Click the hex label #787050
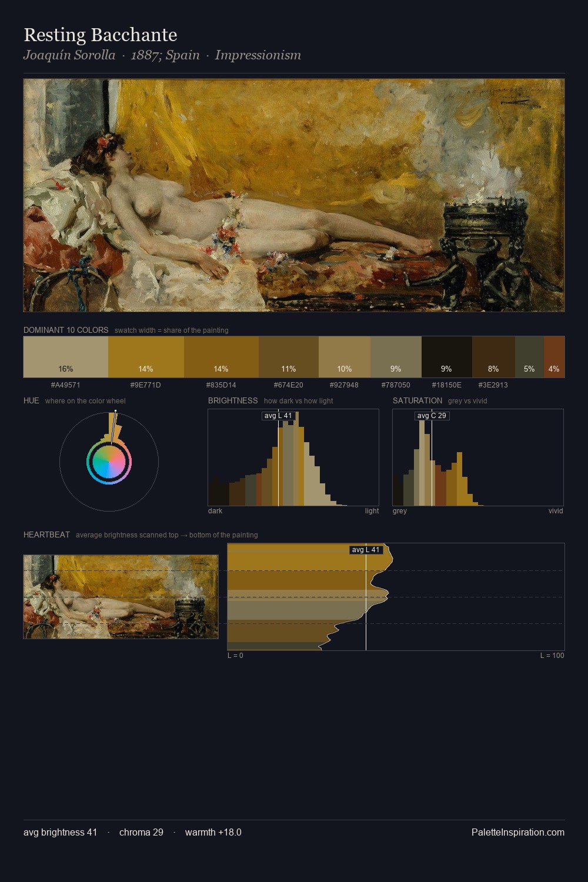Image resolution: width=588 pixels, height=882 pixels. (x=396, y=385)
